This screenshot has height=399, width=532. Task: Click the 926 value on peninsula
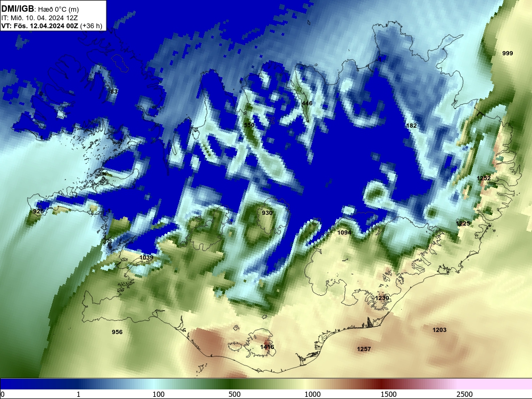click(38, 211)
